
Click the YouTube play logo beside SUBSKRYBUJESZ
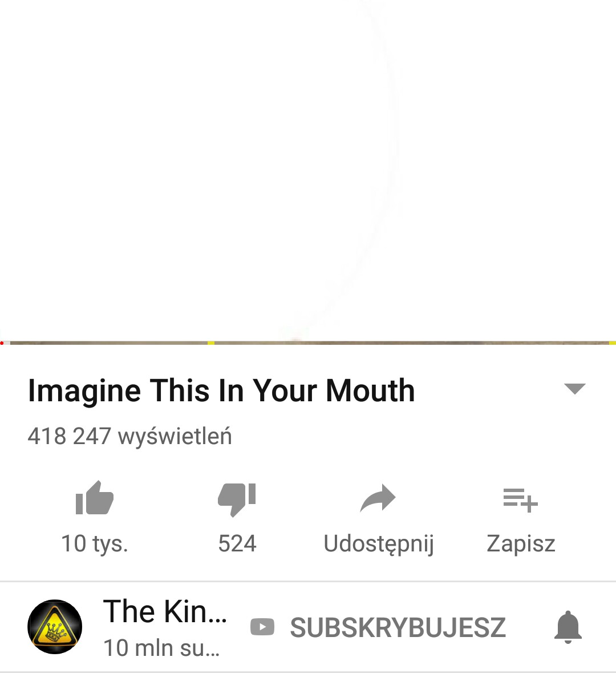point(262,627)
